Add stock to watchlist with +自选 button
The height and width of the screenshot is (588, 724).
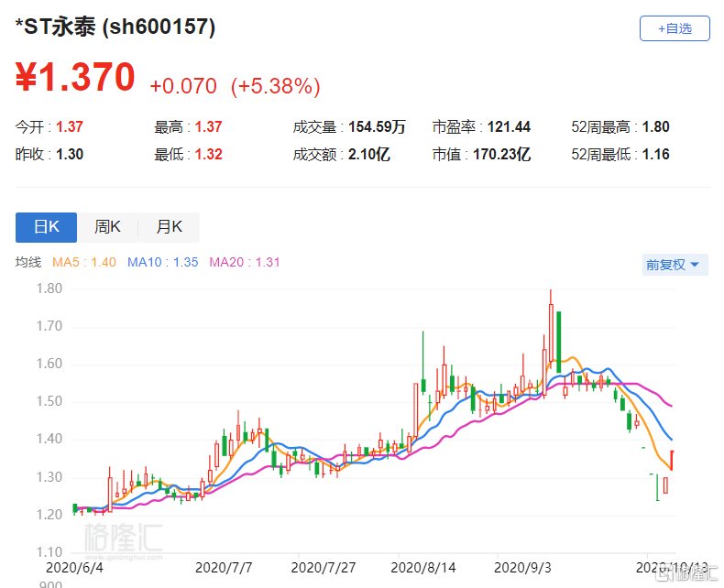675,28
